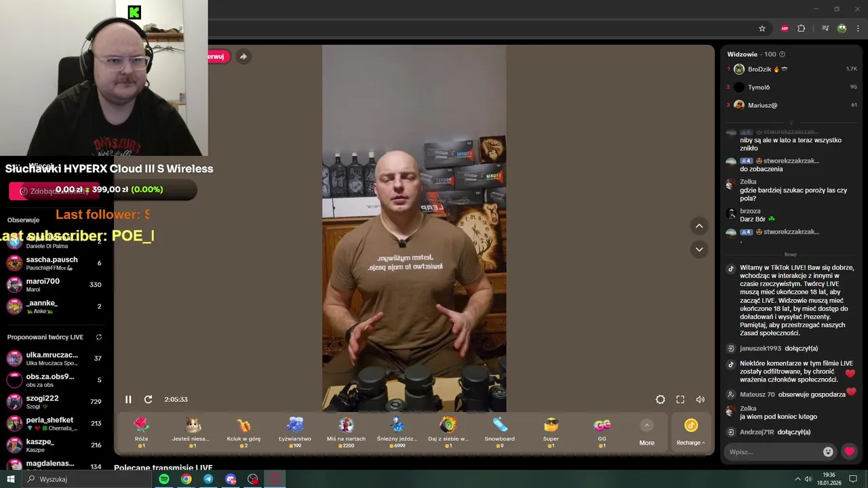Open szogi222 suggested live
The width and height of the screenshot is (868, 488).
pyautogui.click(x=56, y=401)
